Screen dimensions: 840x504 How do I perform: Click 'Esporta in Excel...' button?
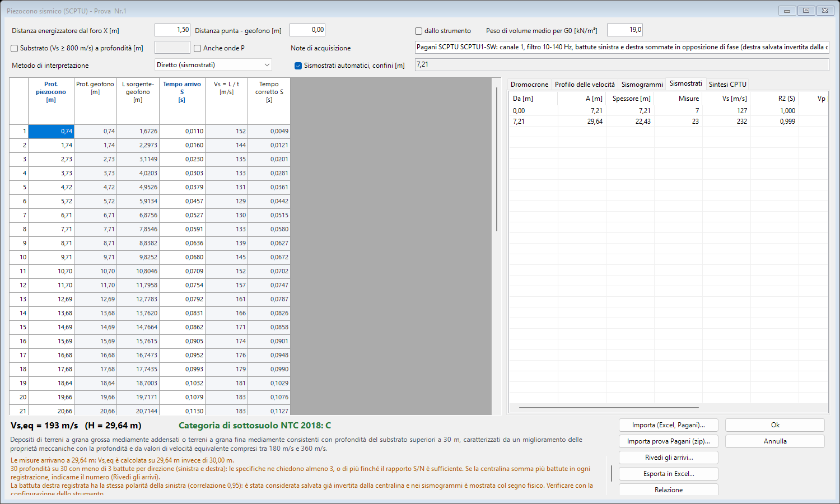(x=669, y=474)
